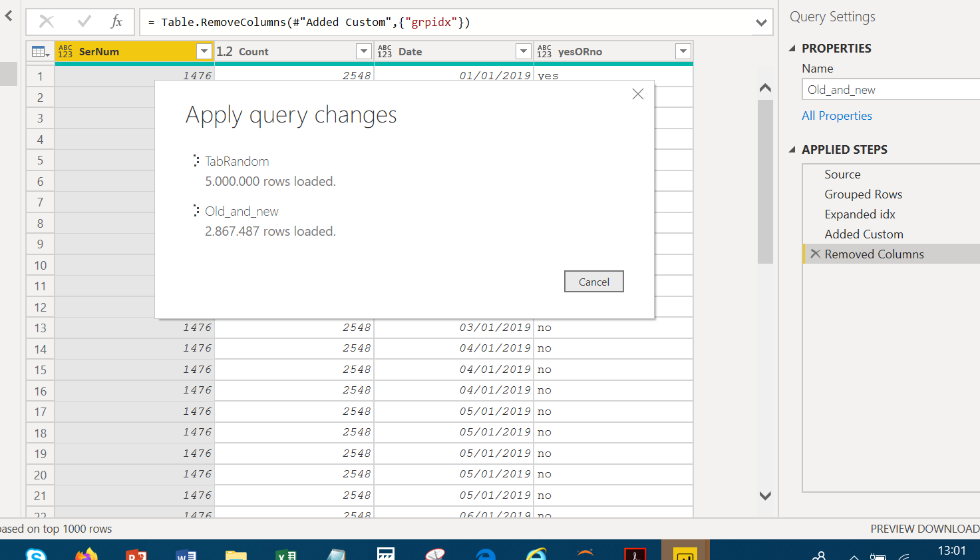Click the query Name input field
The height and width of the screenshot is (560, 980).
(891, 89)
